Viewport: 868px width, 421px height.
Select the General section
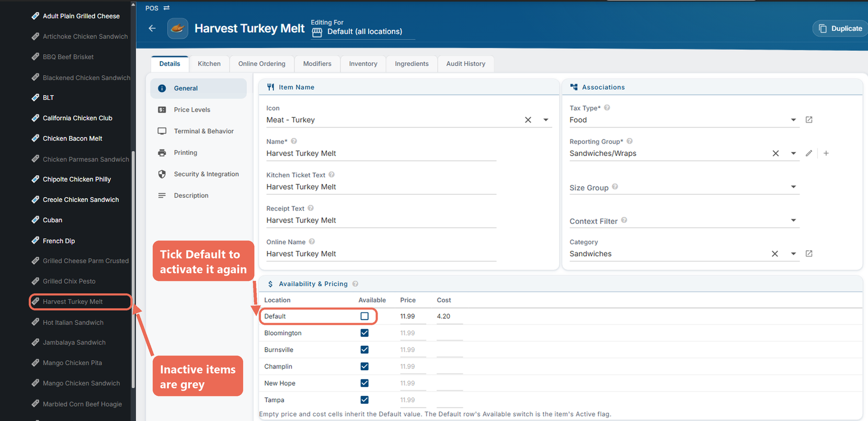point(199,88)
